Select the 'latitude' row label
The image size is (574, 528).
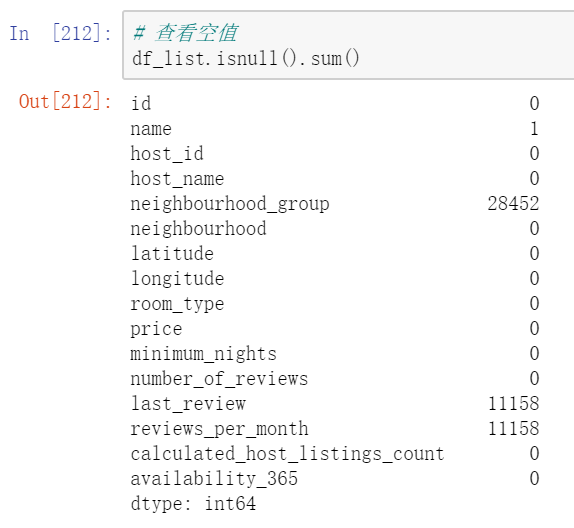tap(172, 253)
